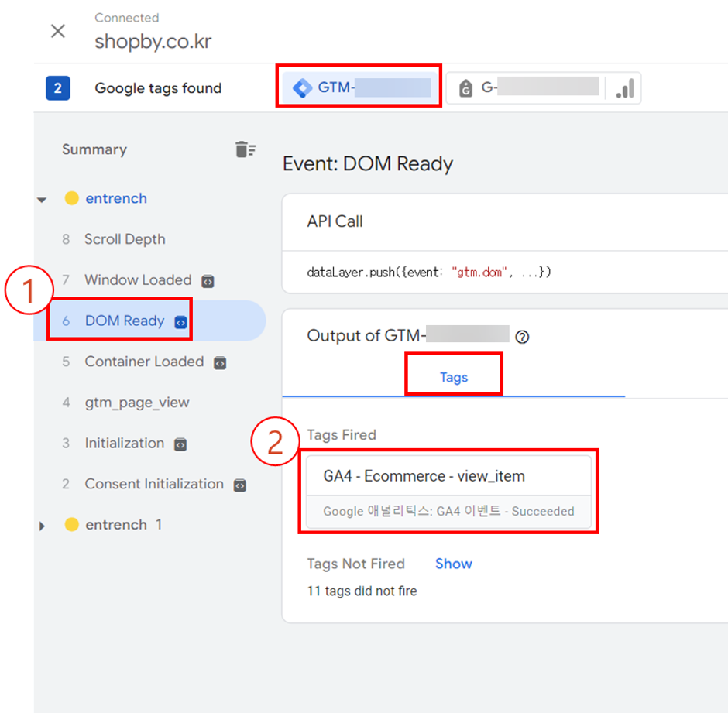Show the tags that did not fire

(x=454, y=564)
